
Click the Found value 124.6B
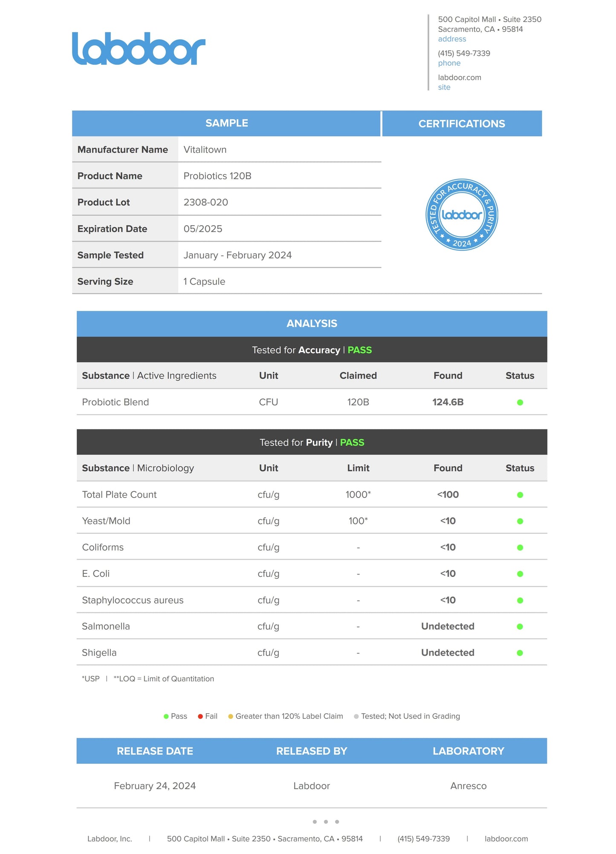tap(448, 402)
